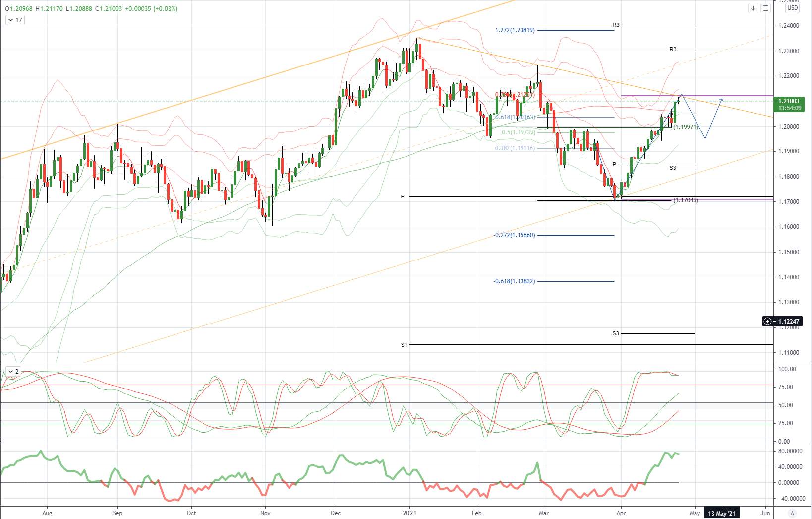Open the USD currency selector
Viewport: 812px width, 519px height.
[793, 8]
